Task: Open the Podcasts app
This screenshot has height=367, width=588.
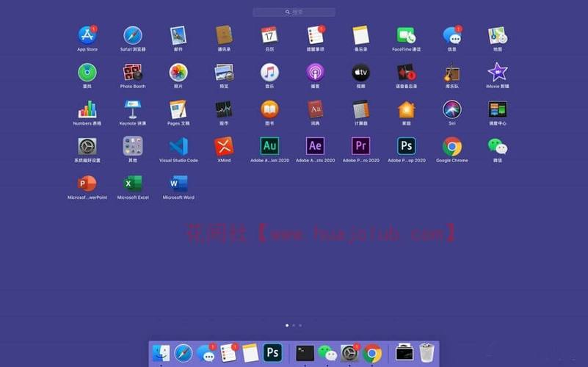Action: pos(316,73)
